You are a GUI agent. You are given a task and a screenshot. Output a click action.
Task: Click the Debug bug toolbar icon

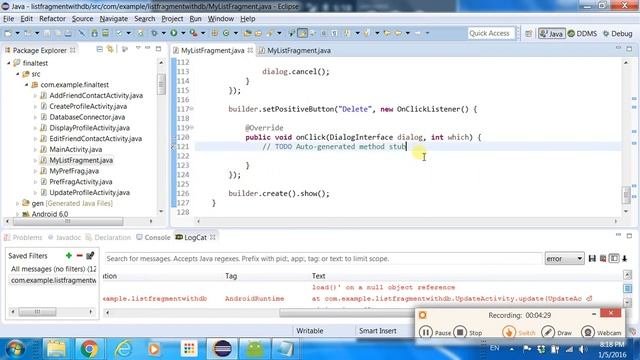154,33
